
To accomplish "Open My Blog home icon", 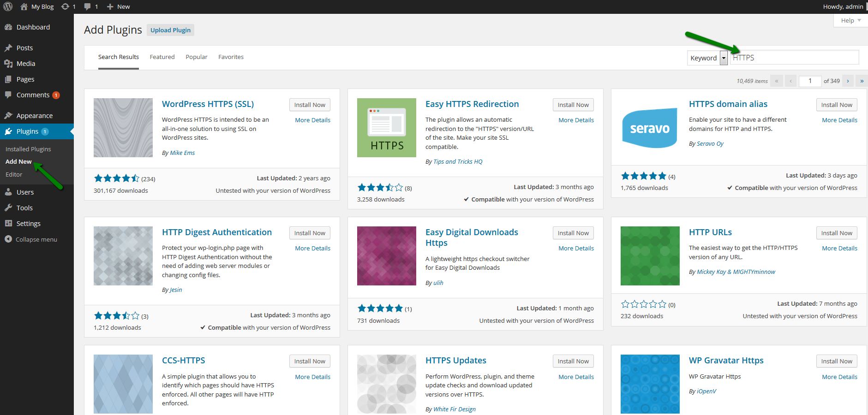I will 24,6.
